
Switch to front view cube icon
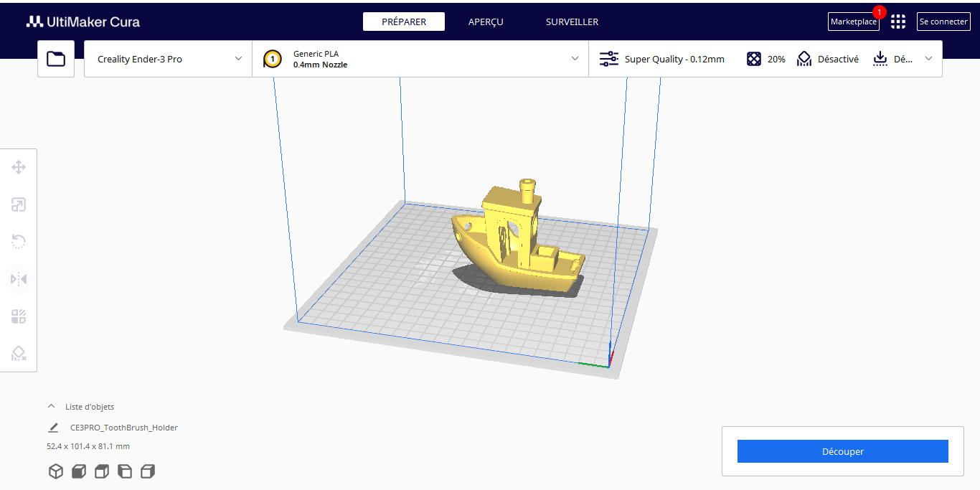(79, 471)
